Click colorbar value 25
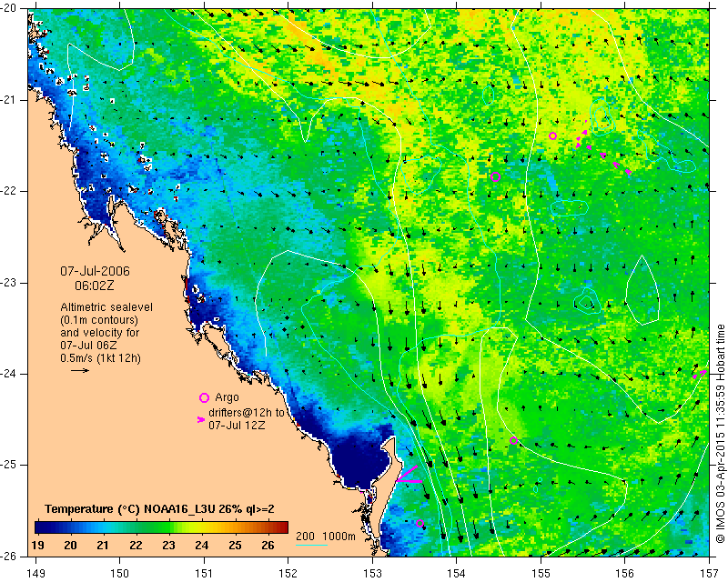The image size is (728, 582). coord(235,546)
